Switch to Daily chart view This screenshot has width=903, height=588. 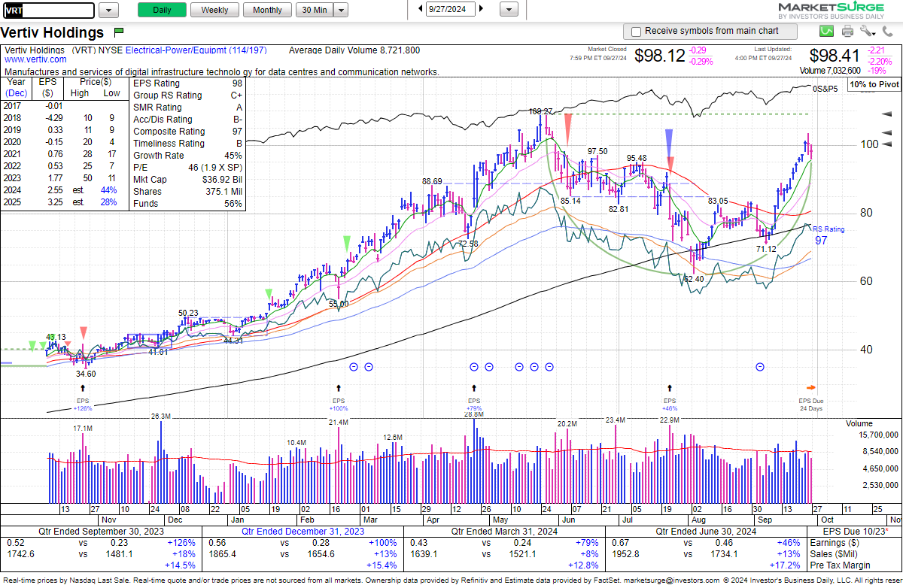(162, 10)
